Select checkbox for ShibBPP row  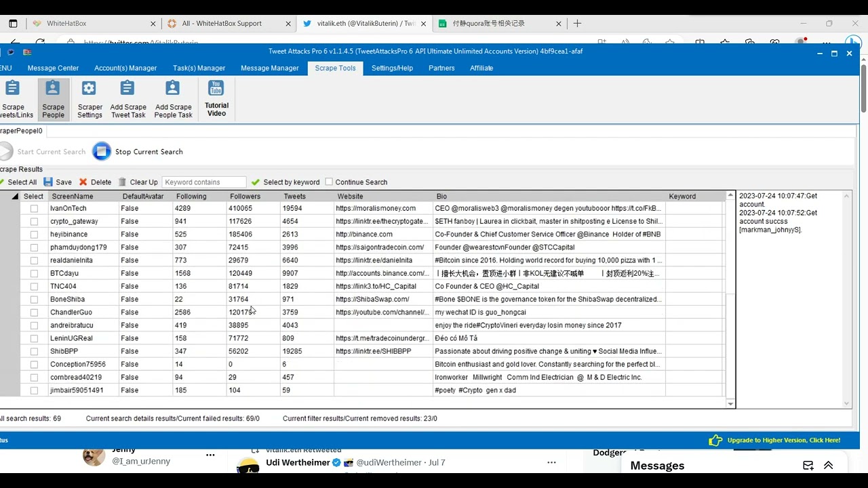click(34, 352)
